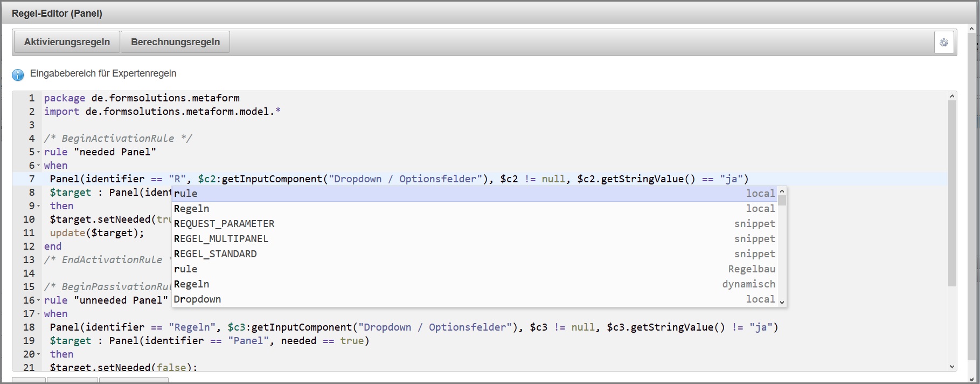Click line number 7 in gutter
980x384 pixels.
pyautogui.click(x=32, y=179)
